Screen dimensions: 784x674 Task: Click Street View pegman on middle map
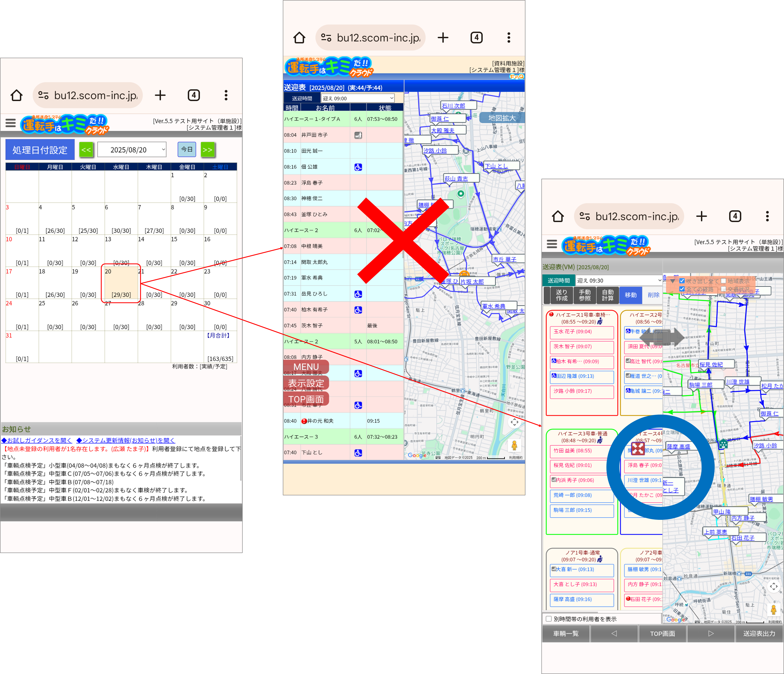(x=514, y=445)
